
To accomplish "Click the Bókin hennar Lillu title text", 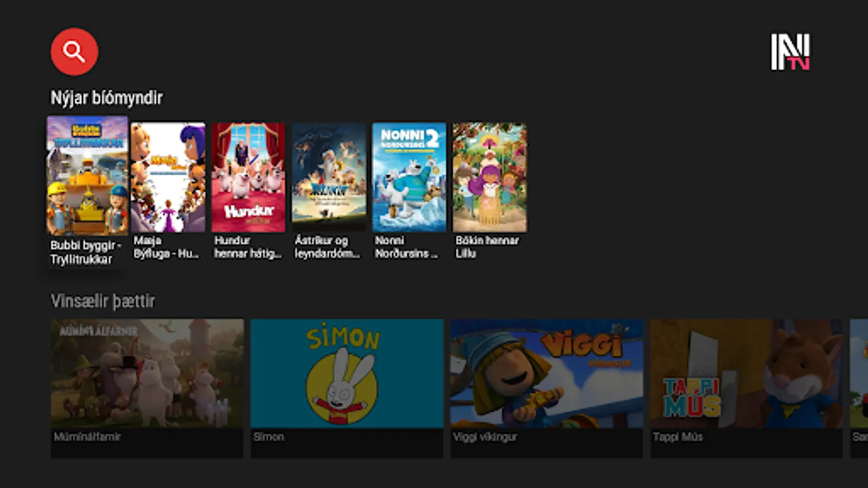I will point(487,247).
